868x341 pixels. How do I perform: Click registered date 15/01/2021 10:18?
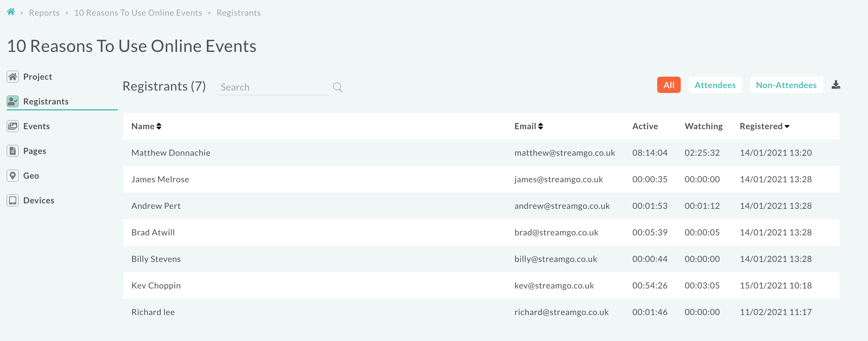click(776, 286)
